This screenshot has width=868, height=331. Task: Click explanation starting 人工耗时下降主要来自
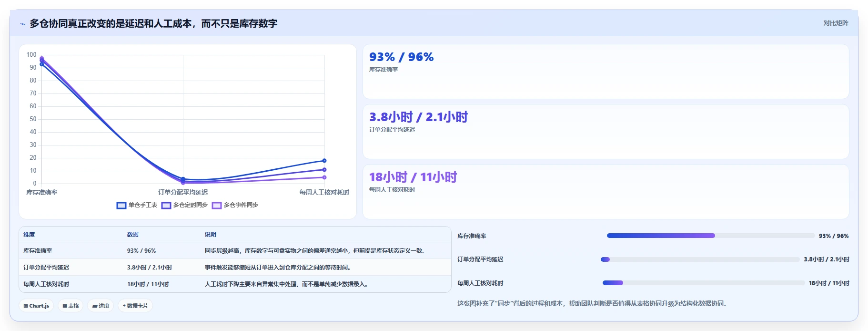(286, 284)
